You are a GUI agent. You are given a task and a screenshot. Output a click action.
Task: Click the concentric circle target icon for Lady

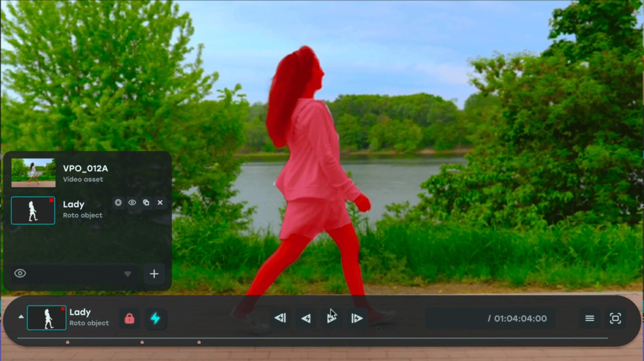click(118, 202)
